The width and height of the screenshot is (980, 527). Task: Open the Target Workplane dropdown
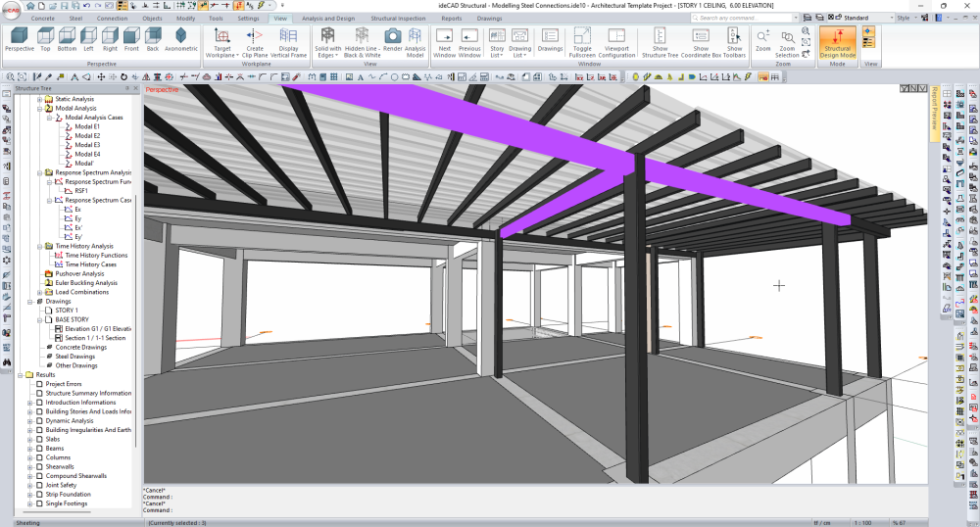(222, 41)
